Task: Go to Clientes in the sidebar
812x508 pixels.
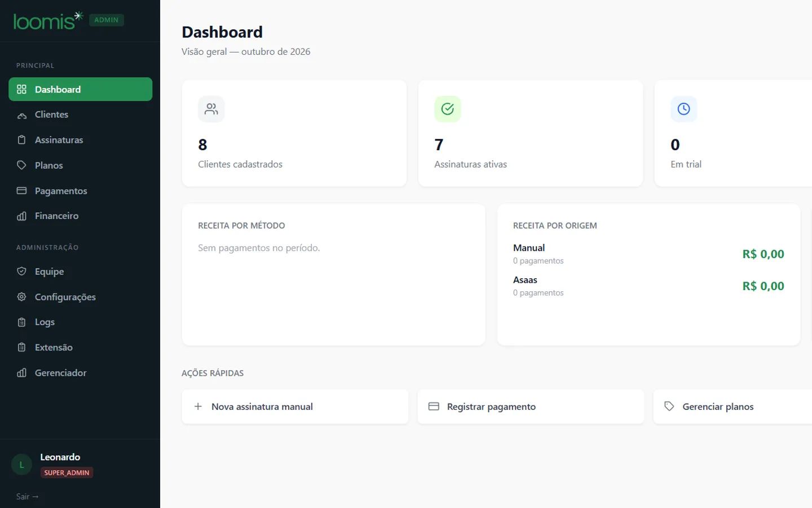Action: pos(81,115)
